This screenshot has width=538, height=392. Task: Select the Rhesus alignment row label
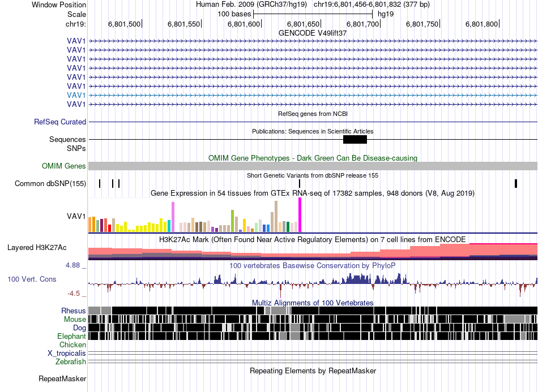(x=74, y=311)
